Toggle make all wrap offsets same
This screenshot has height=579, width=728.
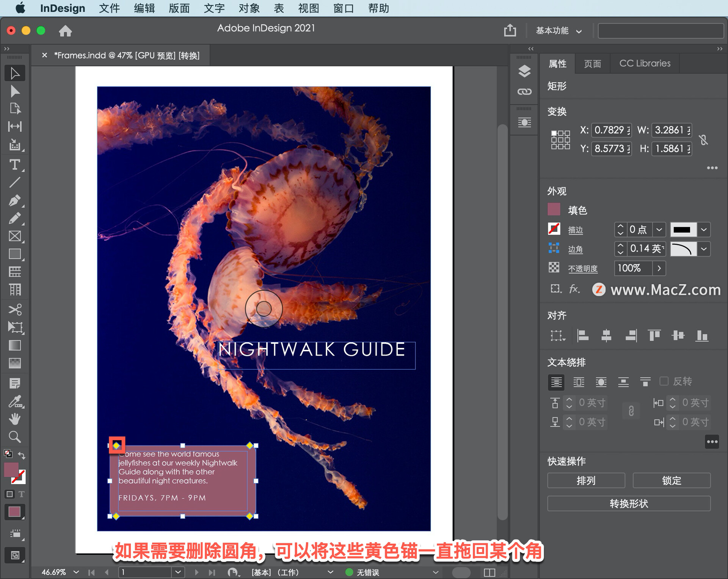click(x=631, y=411)
